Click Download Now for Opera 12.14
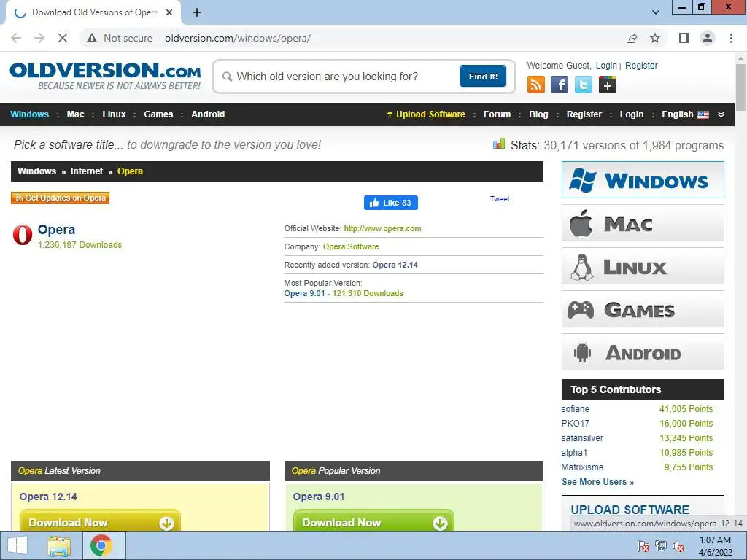 (x=100, y=521)
